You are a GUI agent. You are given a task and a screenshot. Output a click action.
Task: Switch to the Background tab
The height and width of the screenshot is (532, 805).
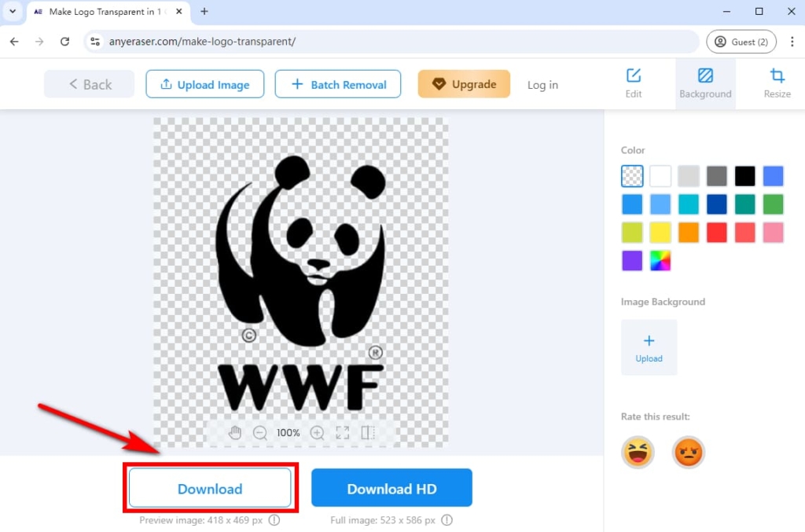coord(705,83)
